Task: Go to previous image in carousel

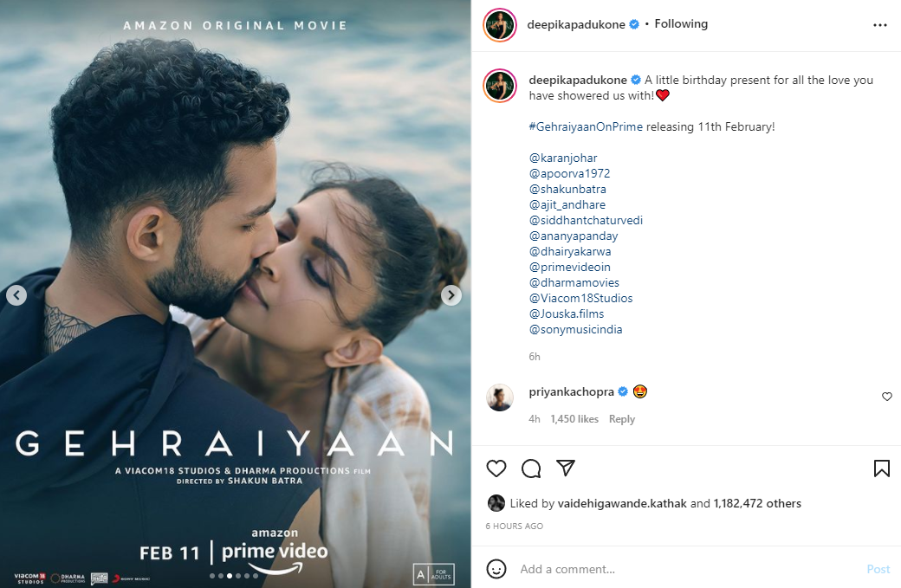Action: pos(16,295)
